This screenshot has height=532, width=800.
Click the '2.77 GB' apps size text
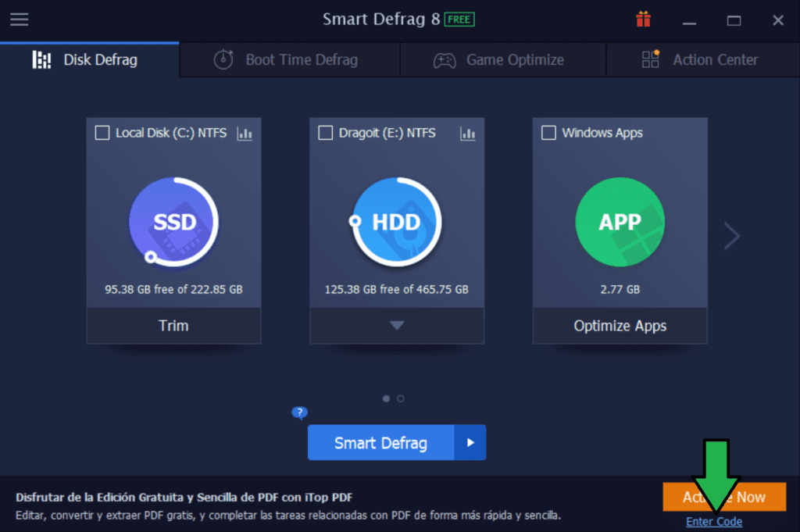[x=620, y=289]
